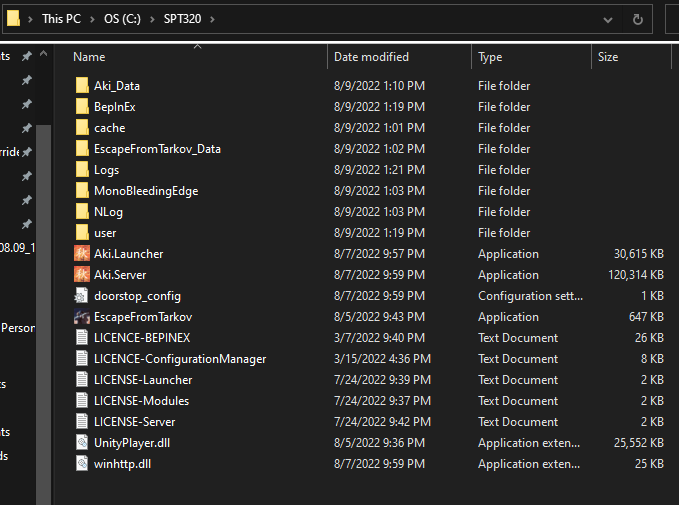The height and width of the screenshot is (505, 679).
Task: Navigate to OS (C:) in breadcrumb
Action: pyautogui.click(x=122, y=19)
